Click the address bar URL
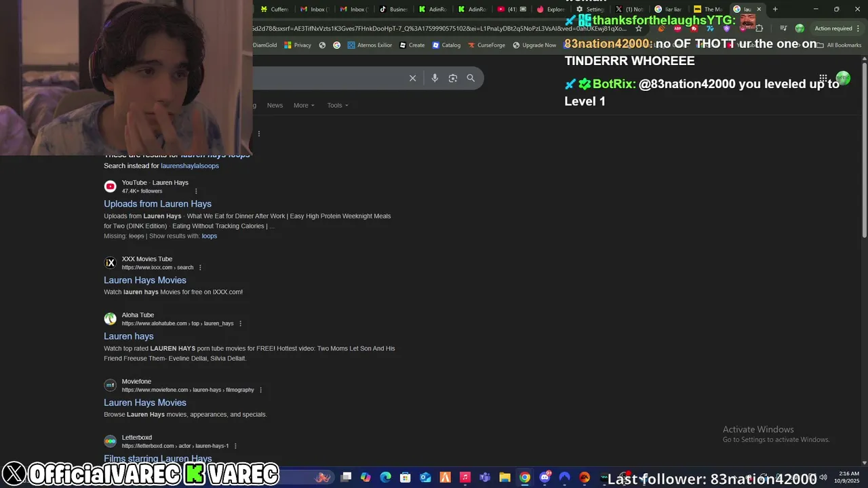Image resolution: width=868 pixels, height=488 pixels. click(x=441, y=28)
